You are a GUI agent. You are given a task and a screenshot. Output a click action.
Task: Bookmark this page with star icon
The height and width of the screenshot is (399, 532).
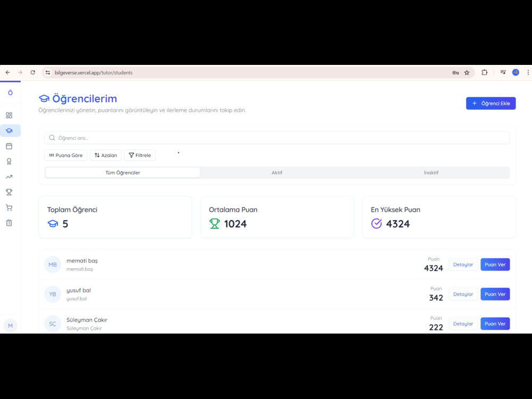pyautogui.click(x=467, y=72)
